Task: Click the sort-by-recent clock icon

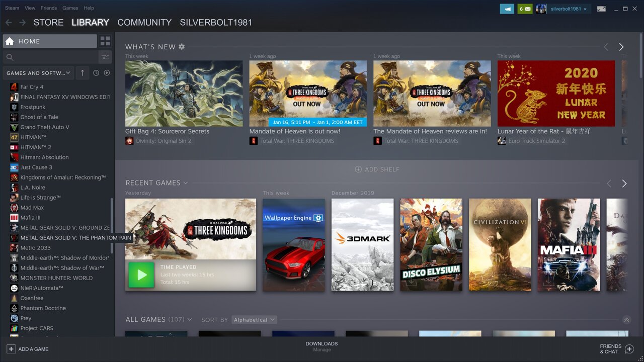Action: (96, 73)
